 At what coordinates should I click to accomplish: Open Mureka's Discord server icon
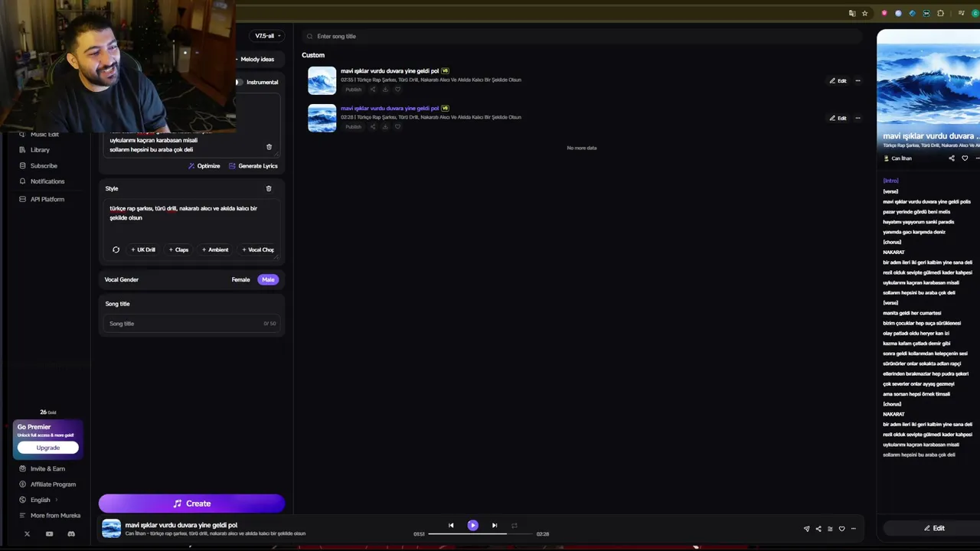(x=71, y=534)
